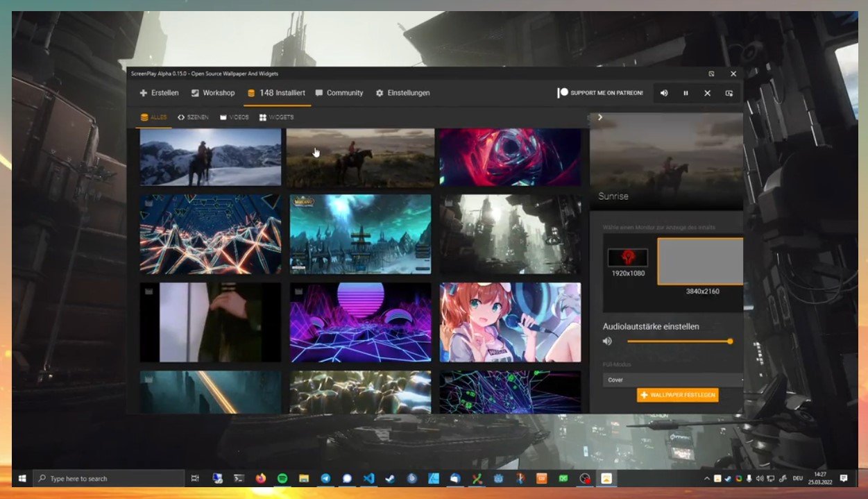Select the 1920x1080 monitor
Image resolution: width=868 pixels, height=499 pixels.
click(x=628, y=258)
